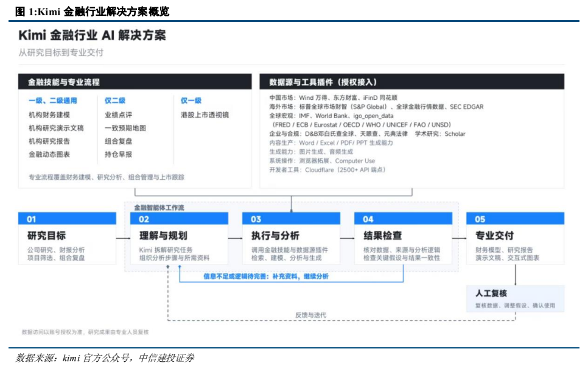Screen dimensions: 588x371
Task: Click the '海外市场: 标普全球市场财智' line
Action: (x=376, y=107)
